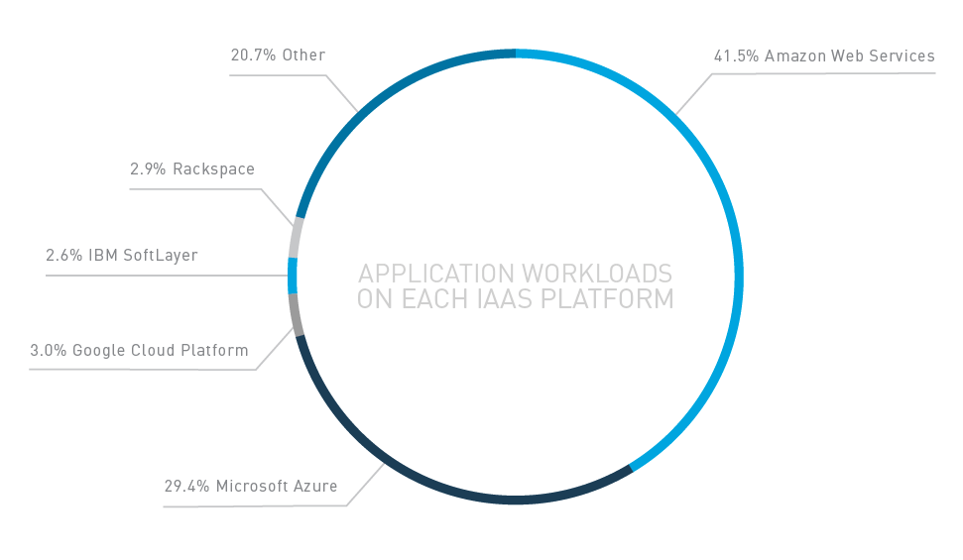This screenshot has width=963, height=560.
Task: Click the 'APPLICATION WORKLOADS ON EACH IAAS PLATFORM' title
Action: click(x=516, y=286)
